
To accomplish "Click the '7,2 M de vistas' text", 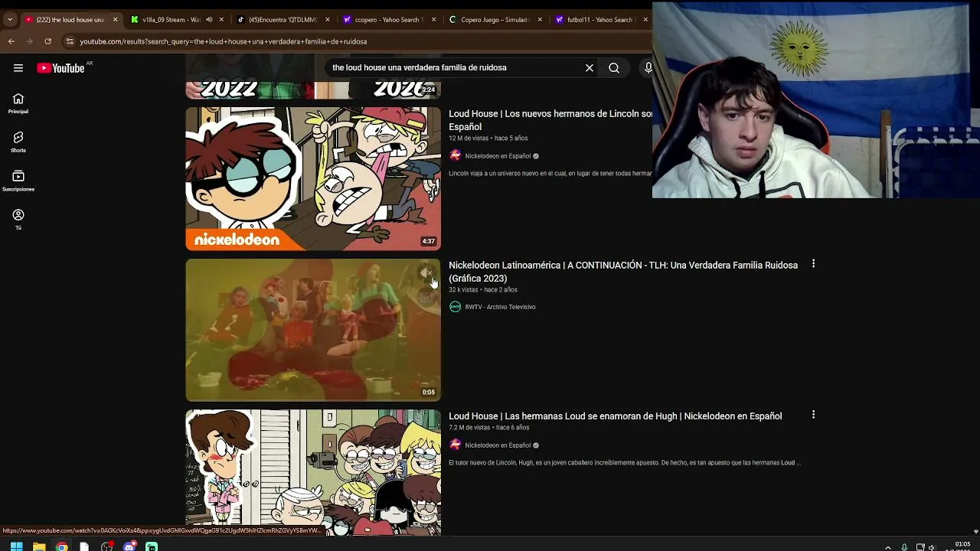I will click(469, 428).
